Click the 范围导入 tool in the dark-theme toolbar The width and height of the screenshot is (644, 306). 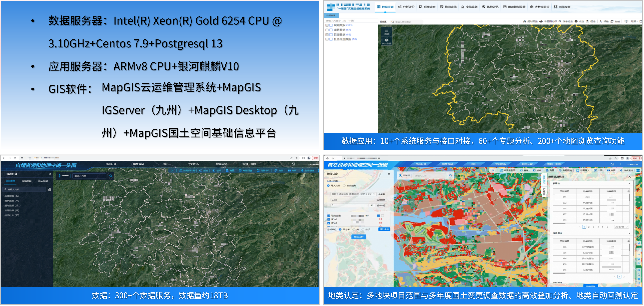tap(264, 171)
